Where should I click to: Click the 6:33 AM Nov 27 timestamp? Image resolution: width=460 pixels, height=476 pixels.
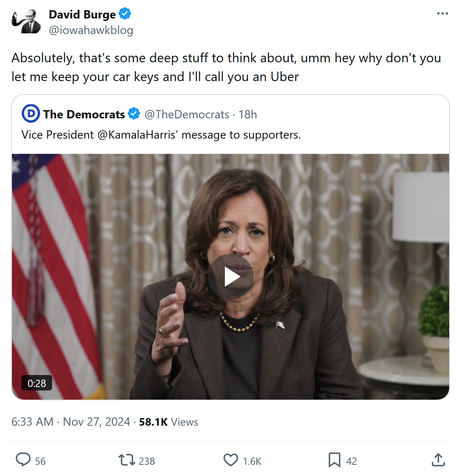[x=71, y=422]
